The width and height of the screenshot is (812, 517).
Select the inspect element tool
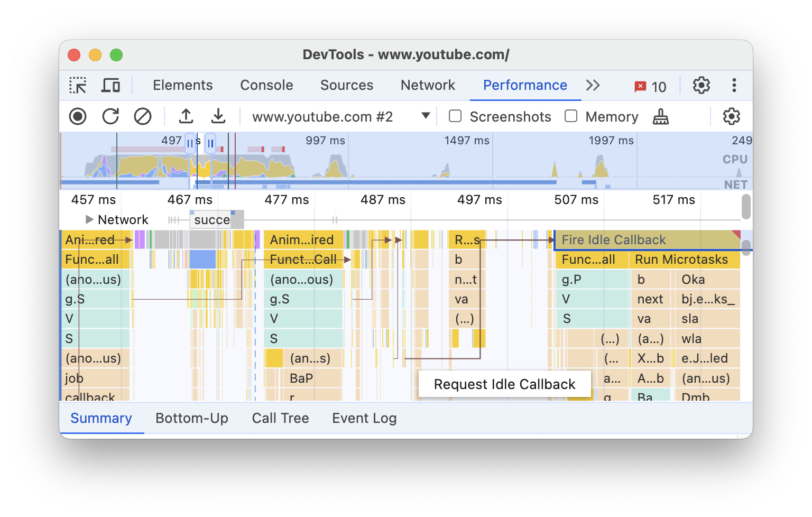[78, 85]
